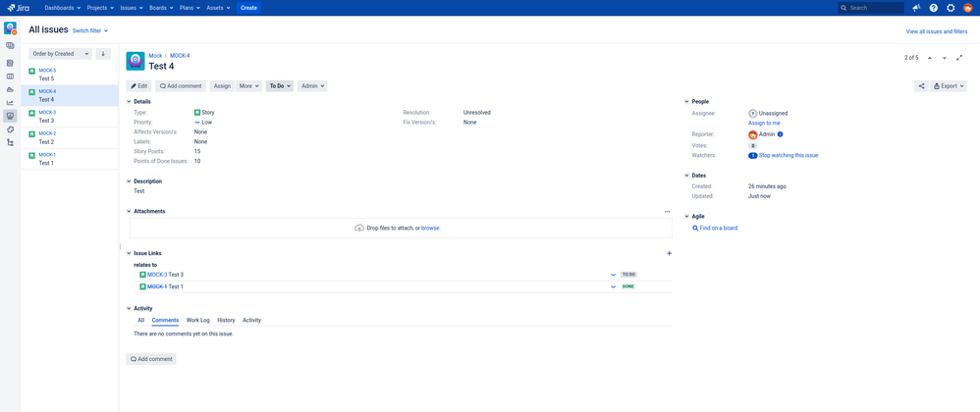This screenshot has height=412, width=980.
Task: Add an issue link with the plus icon
Action: [669, 253]
